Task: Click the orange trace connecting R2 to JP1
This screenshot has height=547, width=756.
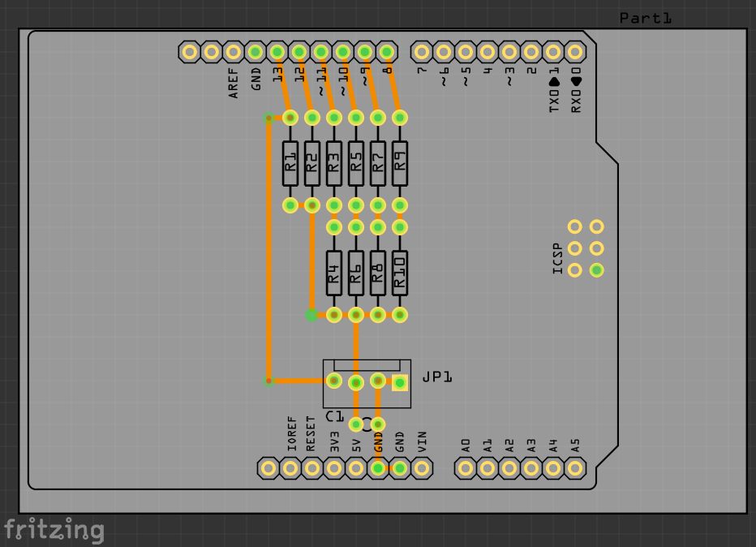Action: 311,260
